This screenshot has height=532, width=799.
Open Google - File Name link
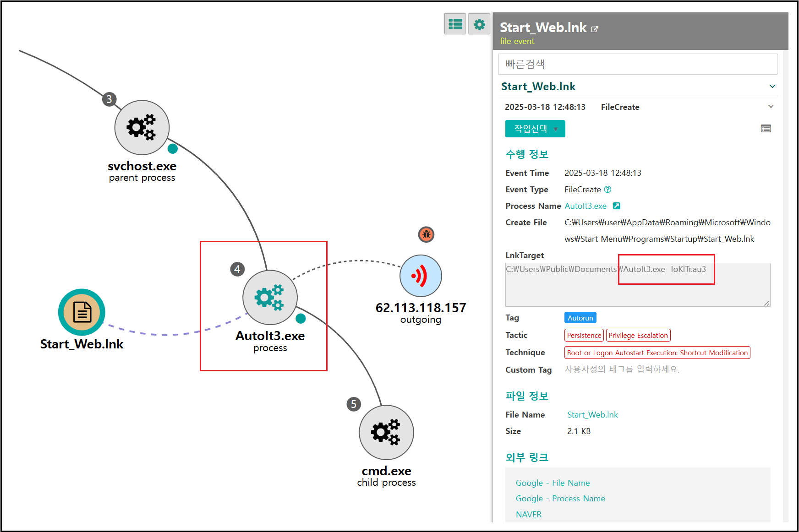pos(553,483)
